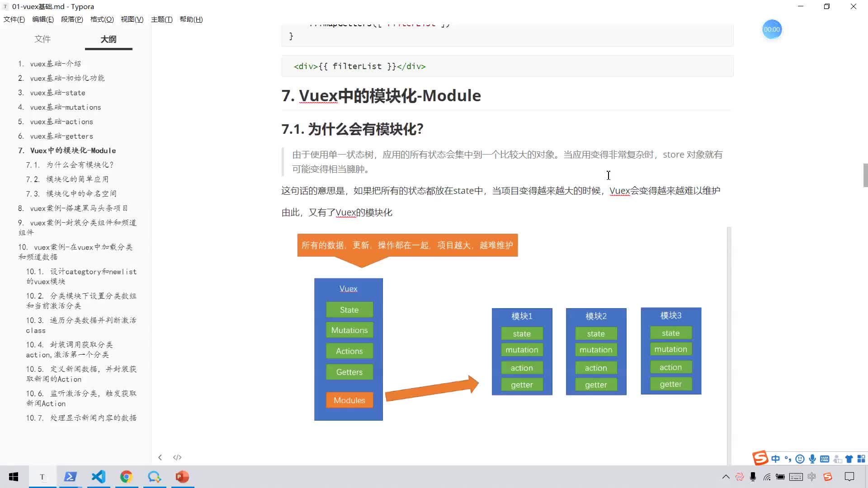Open 文件(F) menu
Image resolution: width=868 pixels, height=488 pixels.
click(14, 19)
